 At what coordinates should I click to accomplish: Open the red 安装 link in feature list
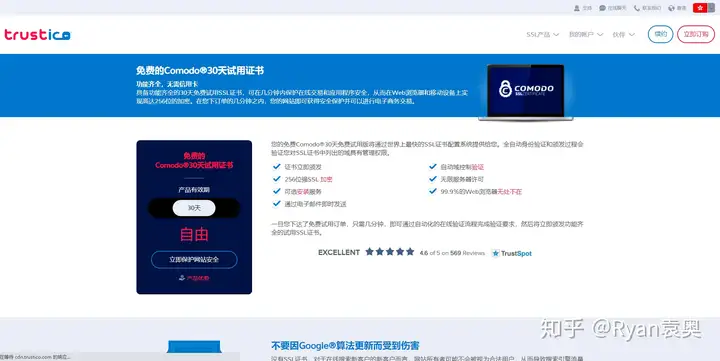303,192
